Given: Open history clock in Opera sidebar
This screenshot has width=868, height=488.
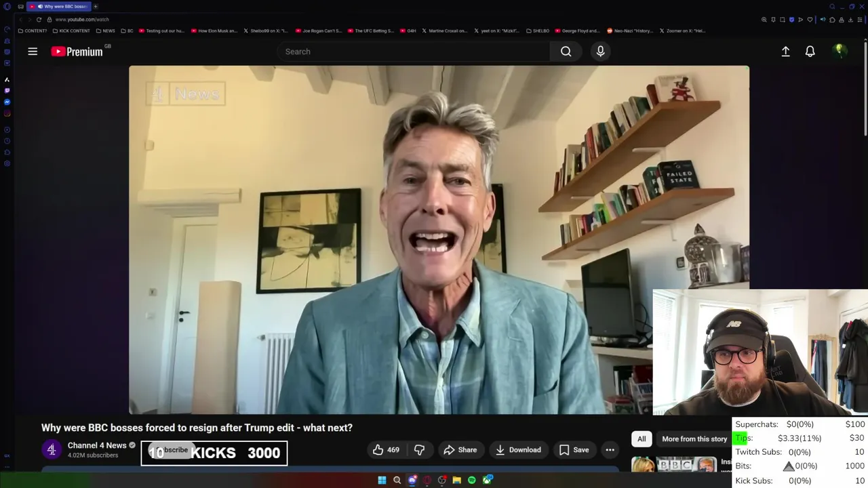Looking at the screenshot, I should (x=7, y=141).
